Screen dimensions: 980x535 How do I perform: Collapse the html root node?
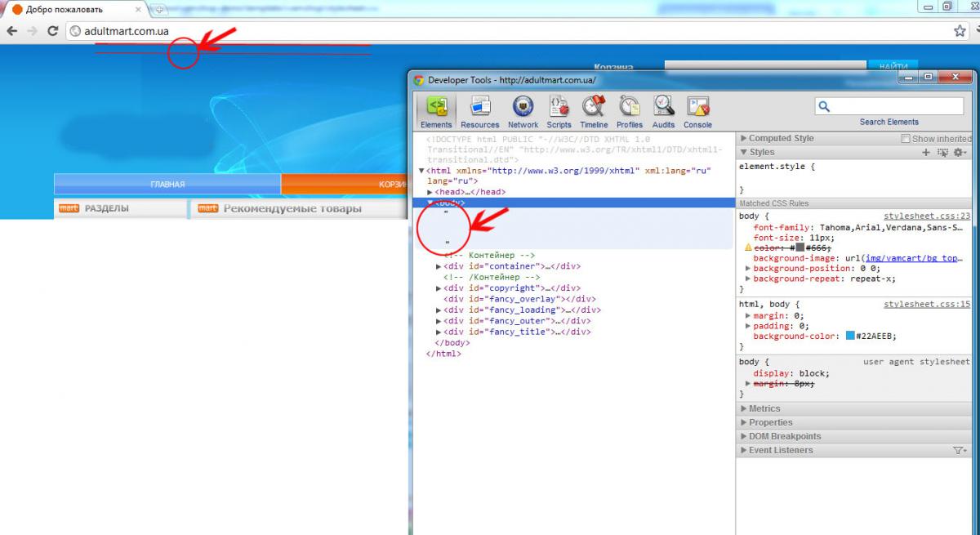421,171
